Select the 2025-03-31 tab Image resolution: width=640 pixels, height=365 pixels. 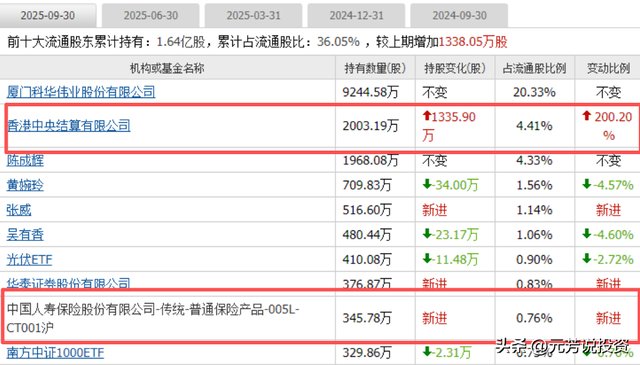(253, 16)
